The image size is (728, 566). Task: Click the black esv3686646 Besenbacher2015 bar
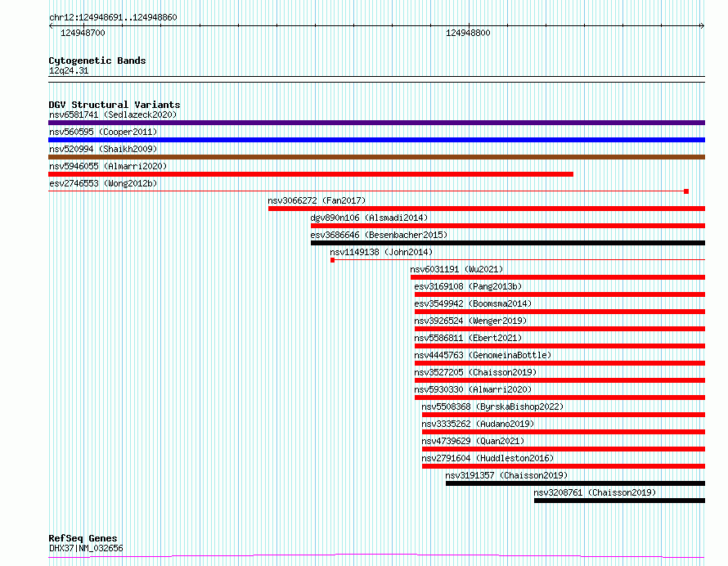click(x=508, y=243)
